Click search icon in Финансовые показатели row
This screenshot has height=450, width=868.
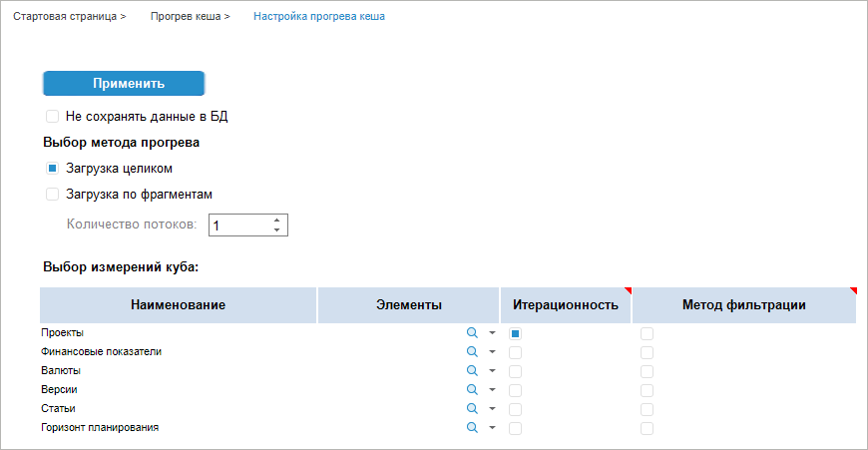(x=473, y=352)
